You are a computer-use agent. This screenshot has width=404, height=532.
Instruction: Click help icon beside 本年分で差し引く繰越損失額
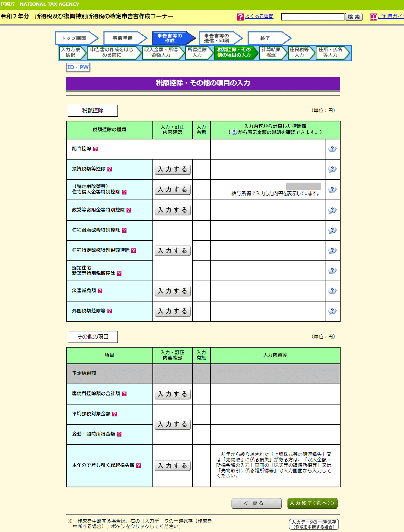[138, 465]
